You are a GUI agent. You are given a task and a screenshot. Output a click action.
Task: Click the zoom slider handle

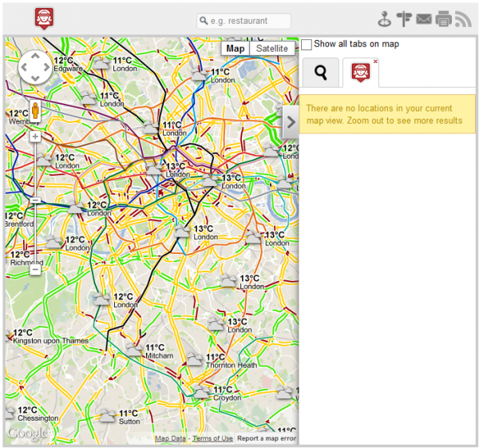click(35, 200)
